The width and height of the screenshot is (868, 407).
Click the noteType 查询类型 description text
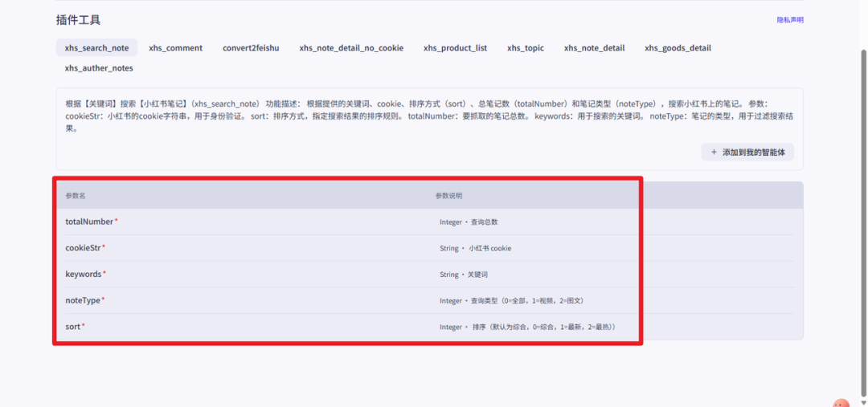[x=512, y=301]
